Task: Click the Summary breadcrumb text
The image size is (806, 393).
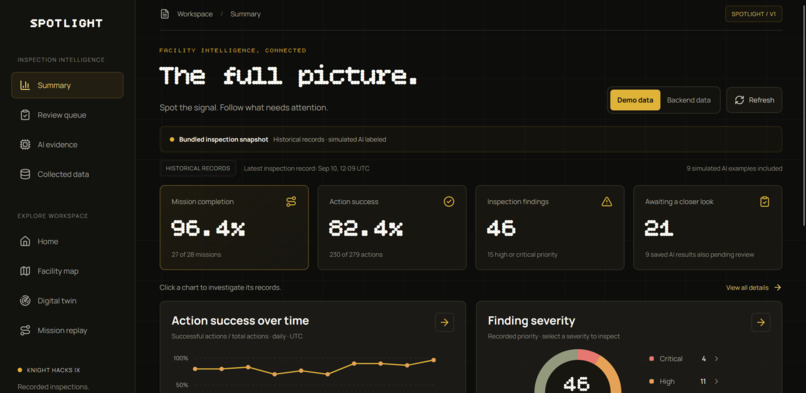Action: pos(245,14)
